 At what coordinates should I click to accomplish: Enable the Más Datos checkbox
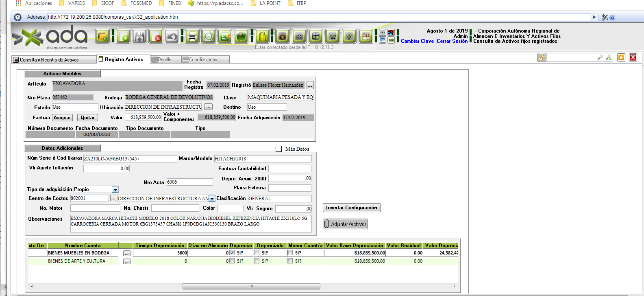[279, 149]
